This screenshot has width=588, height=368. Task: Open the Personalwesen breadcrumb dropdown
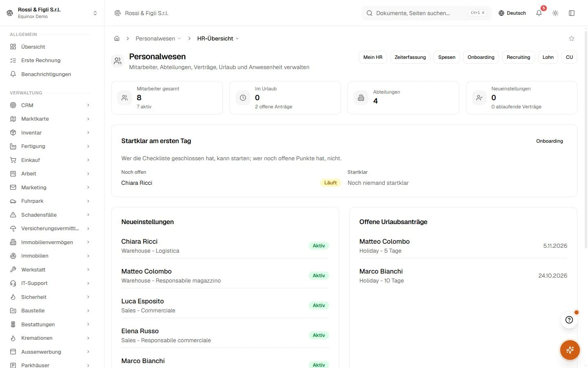[x=158, y=38]
